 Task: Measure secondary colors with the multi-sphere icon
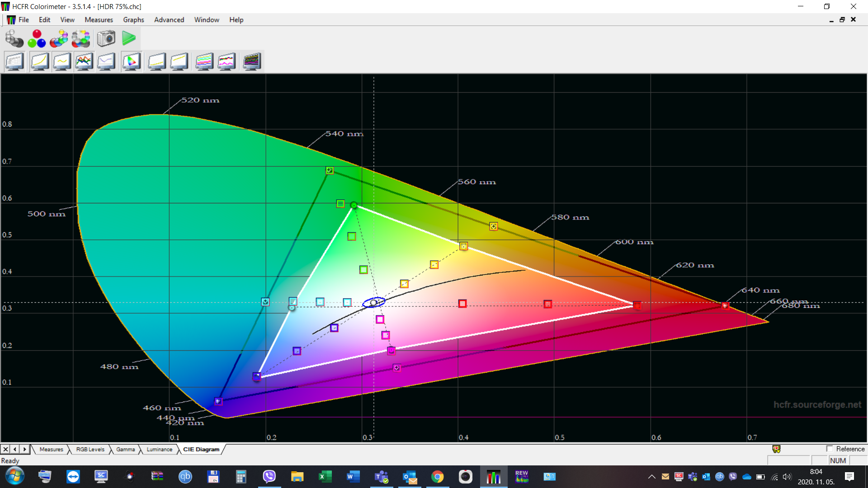click(x=59, y=38)
